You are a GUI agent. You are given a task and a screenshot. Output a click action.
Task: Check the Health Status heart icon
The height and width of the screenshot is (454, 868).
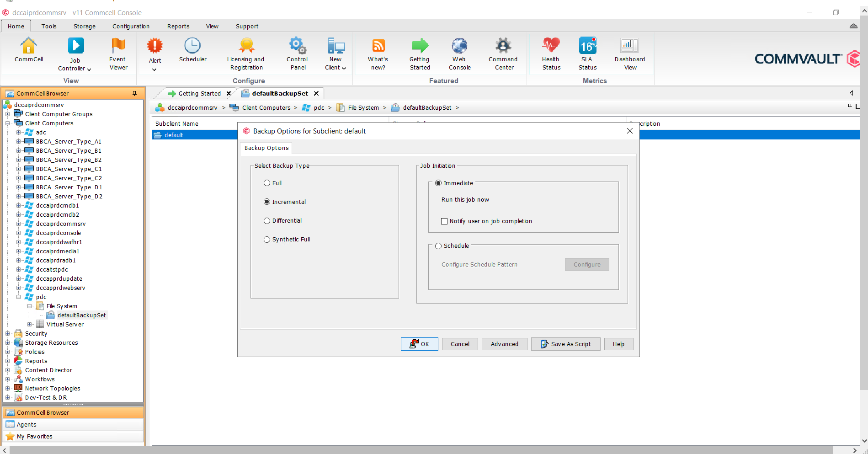tap(551, 46)
